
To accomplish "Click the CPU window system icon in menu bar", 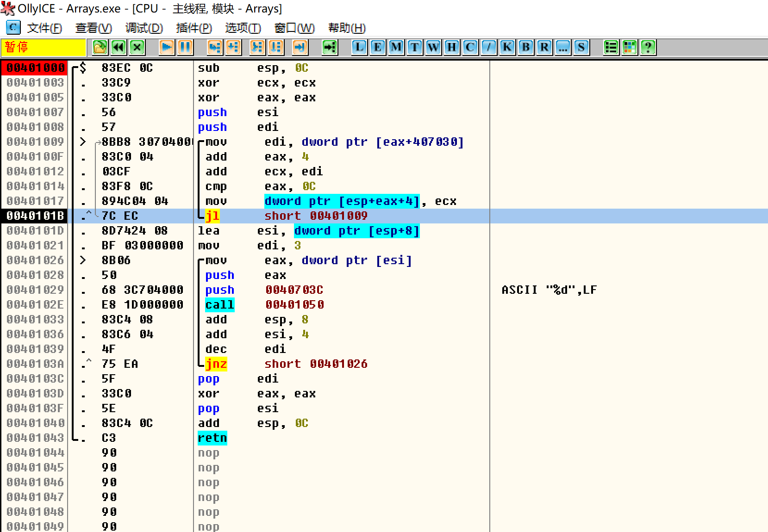I will tap(13, 28).
